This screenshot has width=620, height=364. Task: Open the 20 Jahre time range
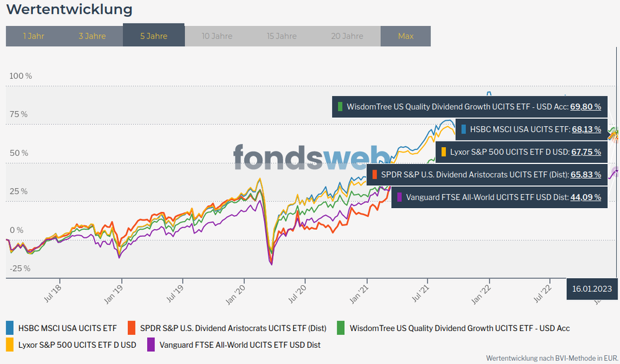[347, 36]
